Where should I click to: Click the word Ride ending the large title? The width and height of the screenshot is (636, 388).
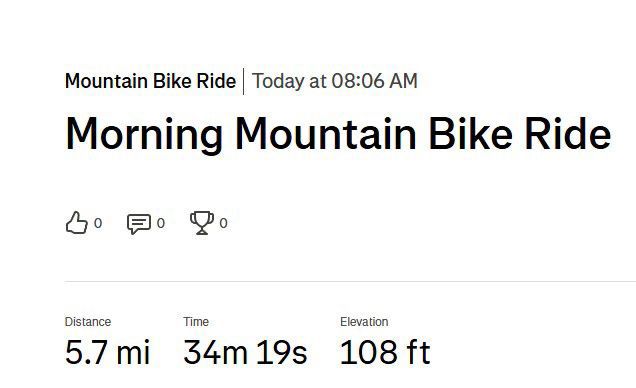coord(567,134)
